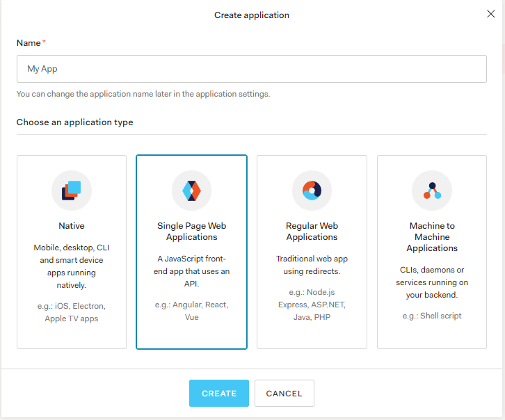Click the 'Choose an application type' heading
Screen dimensions: 505x420
click(74, 122)
